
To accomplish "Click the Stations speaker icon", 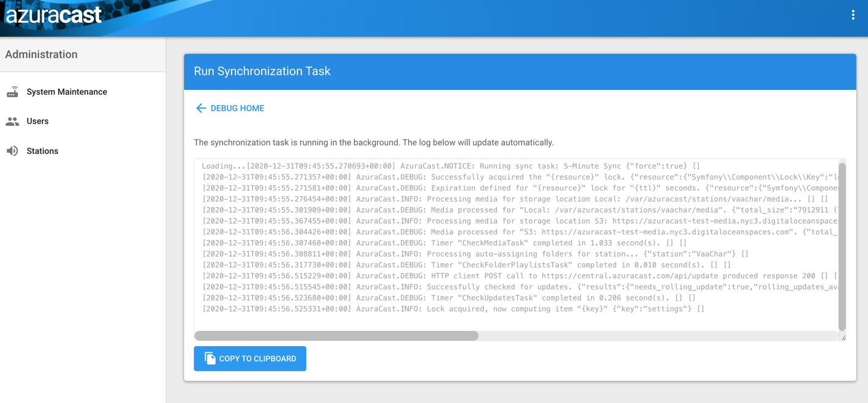I will pyautogui.click(x=13, y=151).
